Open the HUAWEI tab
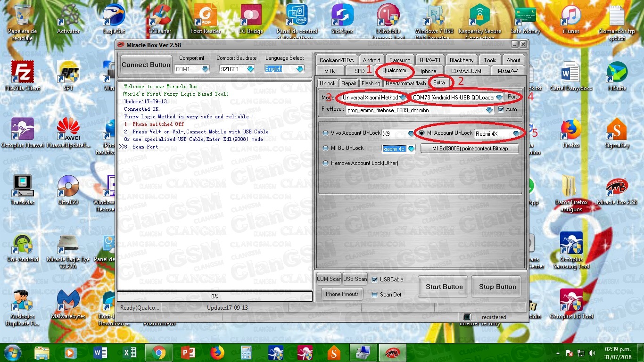This screenshot has width=644, height=362. click(429, 60)
